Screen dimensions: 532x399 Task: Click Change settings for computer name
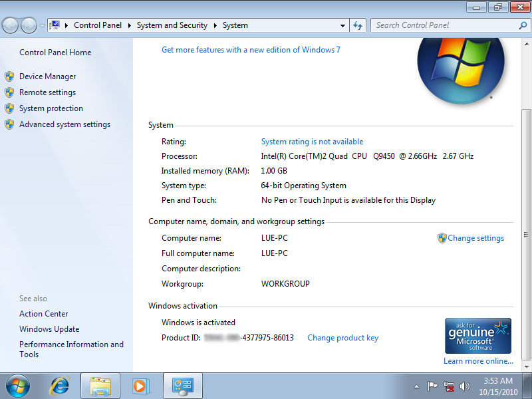point(475,238)
